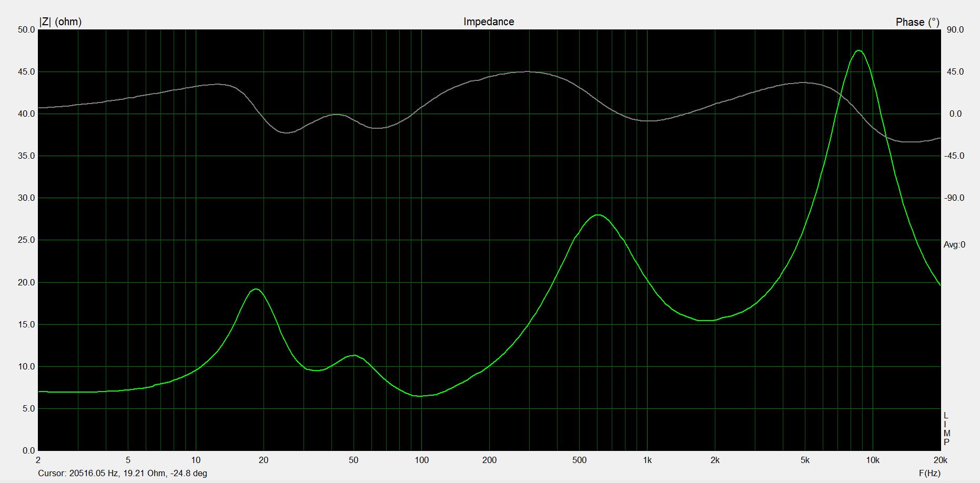
Task: Click the "90.0" phase axis value
Action: [955, 30]
